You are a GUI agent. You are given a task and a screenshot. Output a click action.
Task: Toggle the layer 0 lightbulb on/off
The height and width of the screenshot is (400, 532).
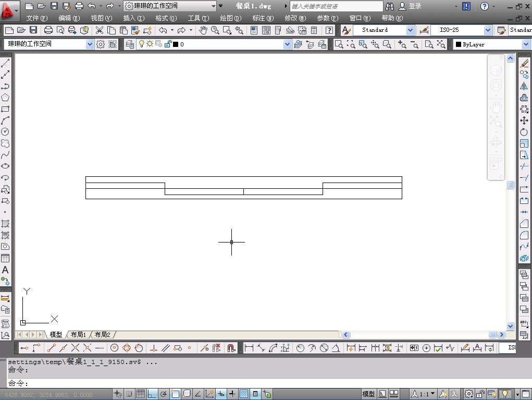[141, 44]
